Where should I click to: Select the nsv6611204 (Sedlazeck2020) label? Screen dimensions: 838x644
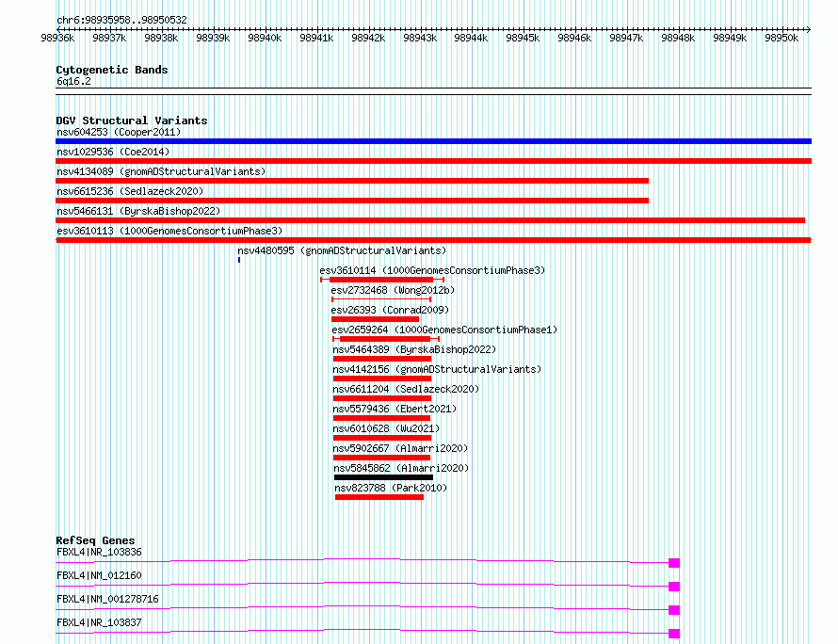(406, 389)
